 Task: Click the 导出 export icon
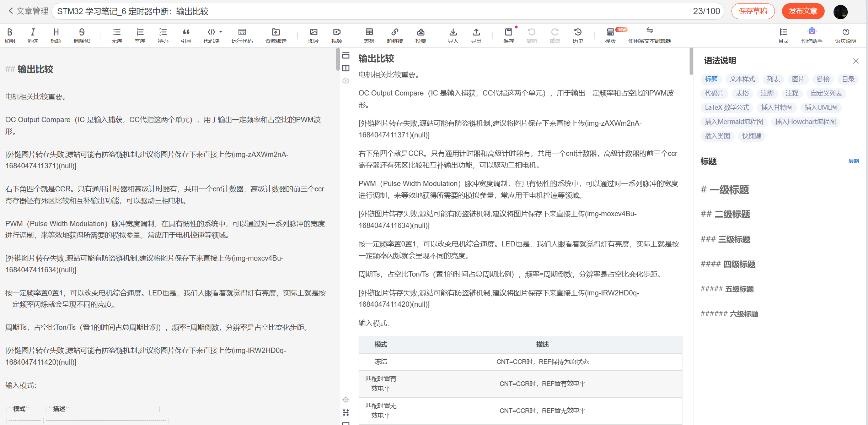click(x=476, y=36)
